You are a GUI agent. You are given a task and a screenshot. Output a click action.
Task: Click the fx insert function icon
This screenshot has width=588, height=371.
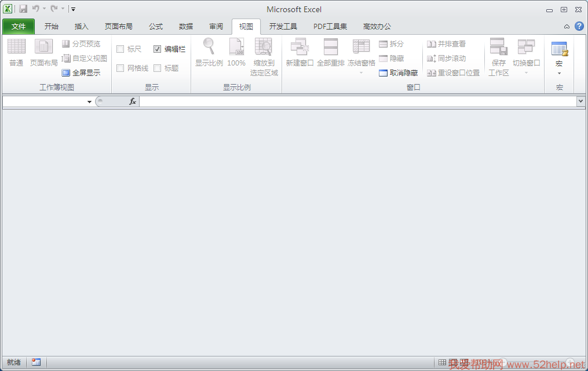[x=132, y=101]
